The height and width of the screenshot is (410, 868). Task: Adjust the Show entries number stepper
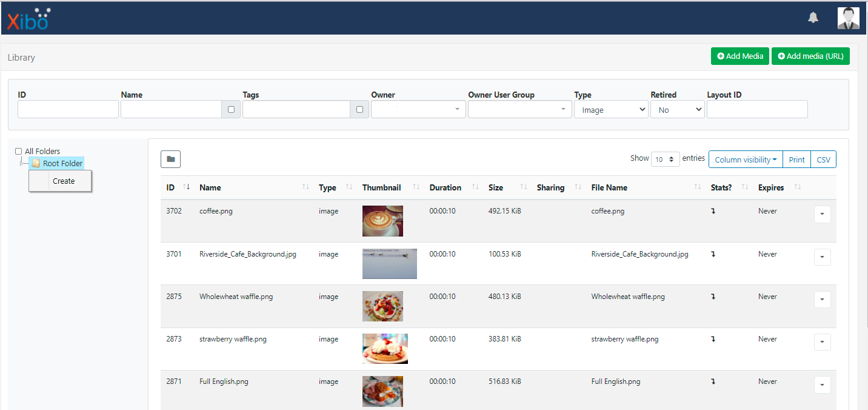[x=665, y=160]
